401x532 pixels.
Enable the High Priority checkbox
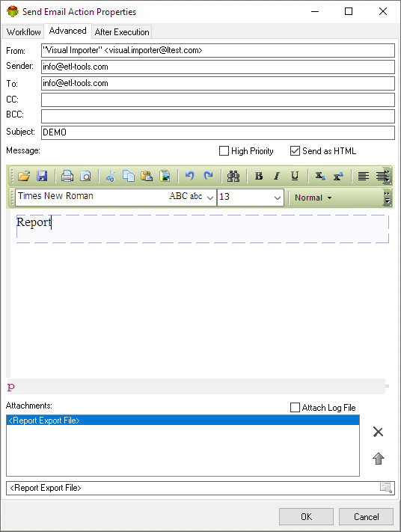[x=224, y=151]
